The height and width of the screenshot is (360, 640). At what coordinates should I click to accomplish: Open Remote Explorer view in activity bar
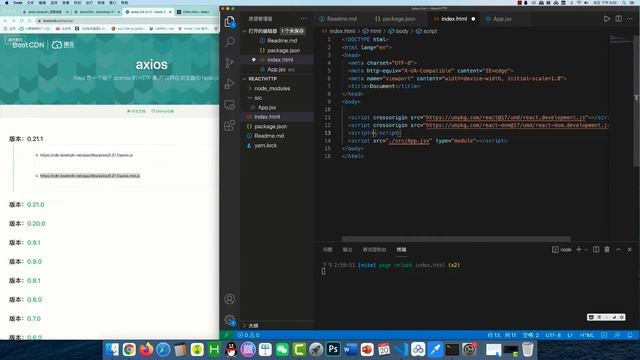[x=230, y=104]
